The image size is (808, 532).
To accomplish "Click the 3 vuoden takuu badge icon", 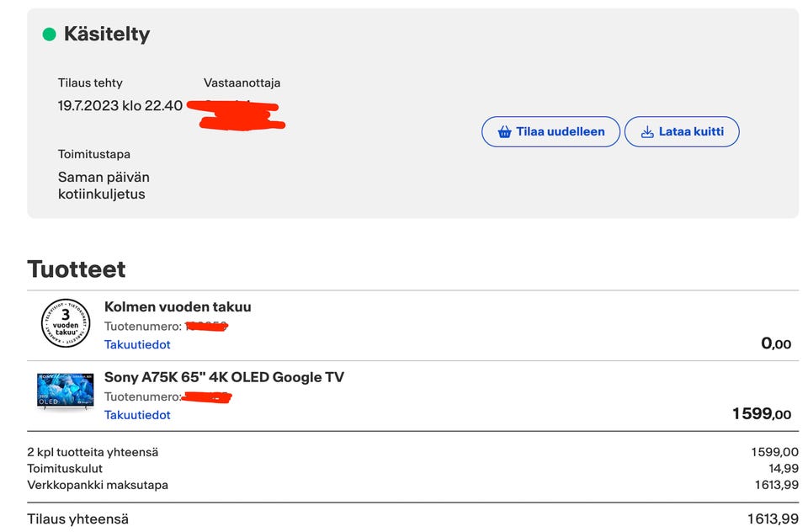I will tap(65, 323).
